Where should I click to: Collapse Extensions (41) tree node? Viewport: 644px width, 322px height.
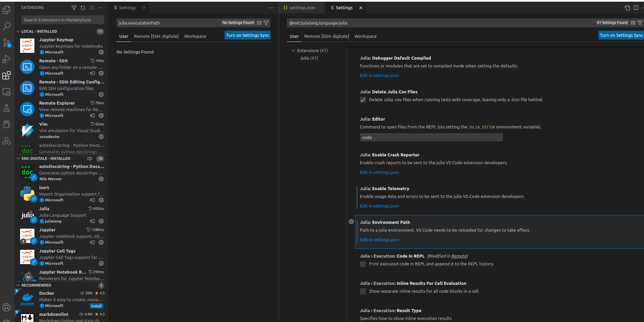pos(293,50)
